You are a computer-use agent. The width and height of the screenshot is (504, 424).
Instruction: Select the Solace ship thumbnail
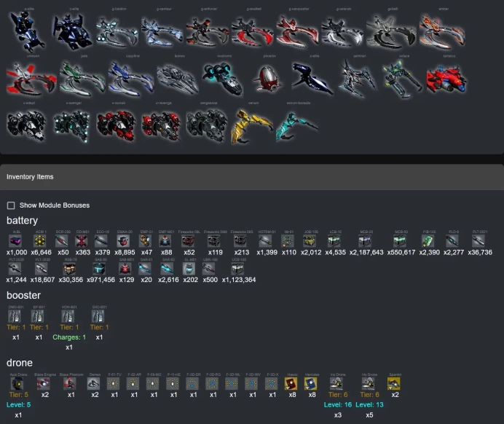(402, 79)
